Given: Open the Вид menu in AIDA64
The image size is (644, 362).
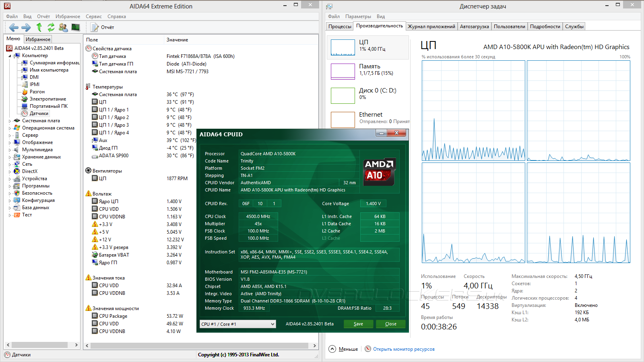Looking at the screenshot, I should (x=27, y=16).
